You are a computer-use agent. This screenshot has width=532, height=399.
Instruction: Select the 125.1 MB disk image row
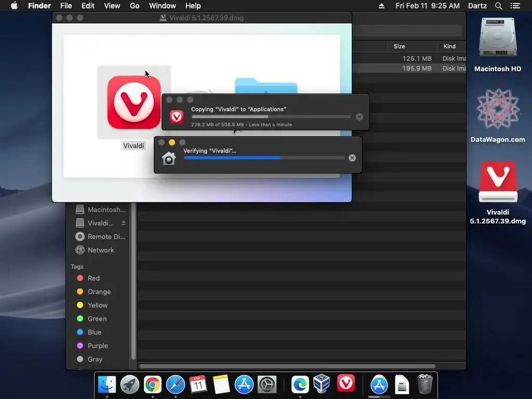[409, 58]
